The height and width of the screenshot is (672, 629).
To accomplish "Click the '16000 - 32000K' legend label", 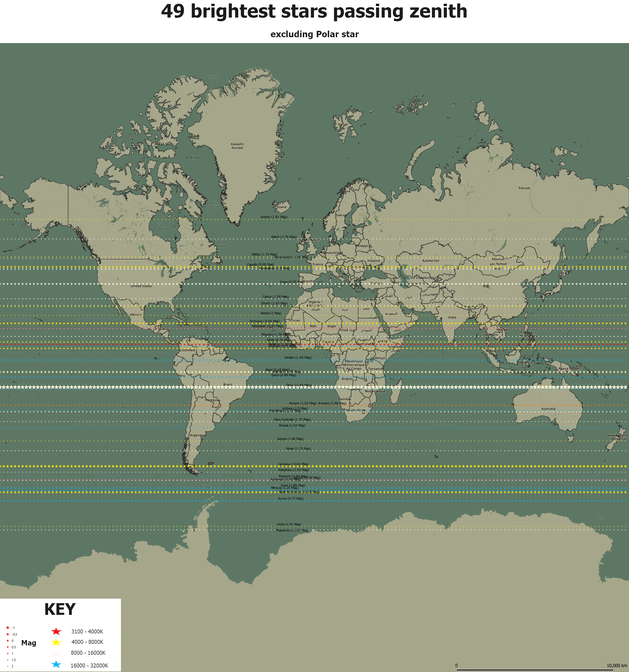I will click(89, 666).
